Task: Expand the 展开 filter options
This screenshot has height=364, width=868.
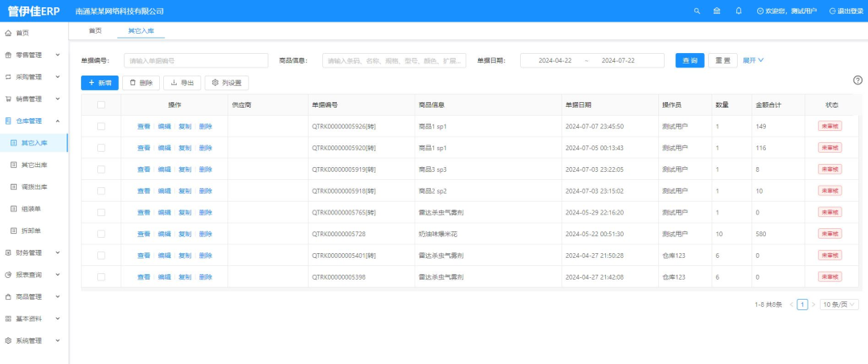Action: 753,60
